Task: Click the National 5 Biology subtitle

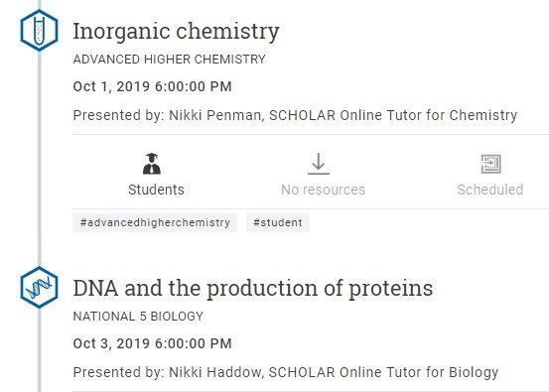Action: 138,317
